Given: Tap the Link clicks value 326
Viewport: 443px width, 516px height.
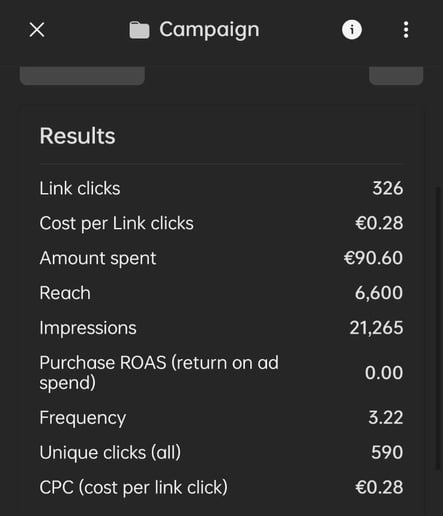Looking at the screenshot, I should [388, 188].
